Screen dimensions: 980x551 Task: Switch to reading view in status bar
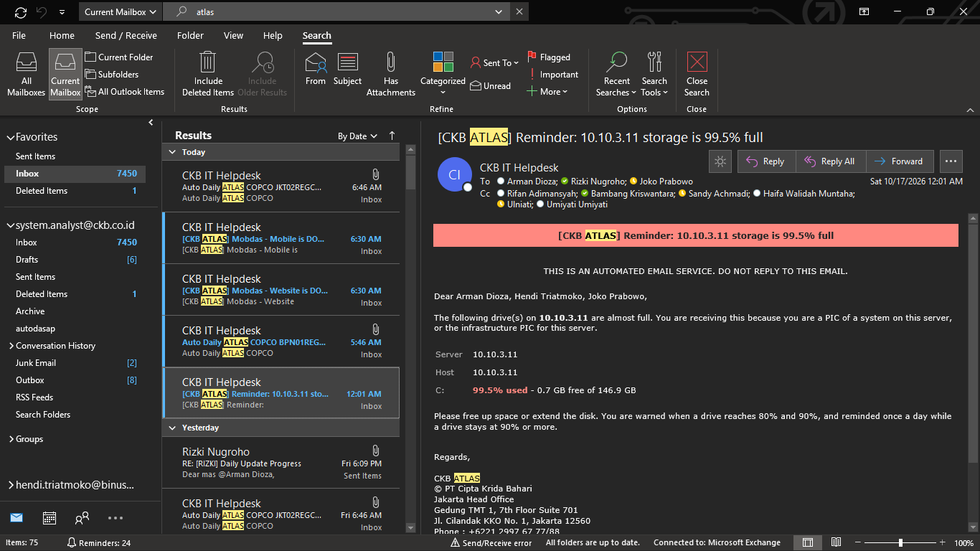[x=836, y=542]
